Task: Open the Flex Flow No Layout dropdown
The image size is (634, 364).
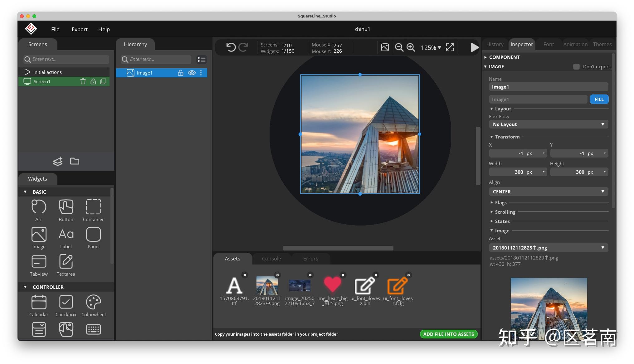Action: 548,124
